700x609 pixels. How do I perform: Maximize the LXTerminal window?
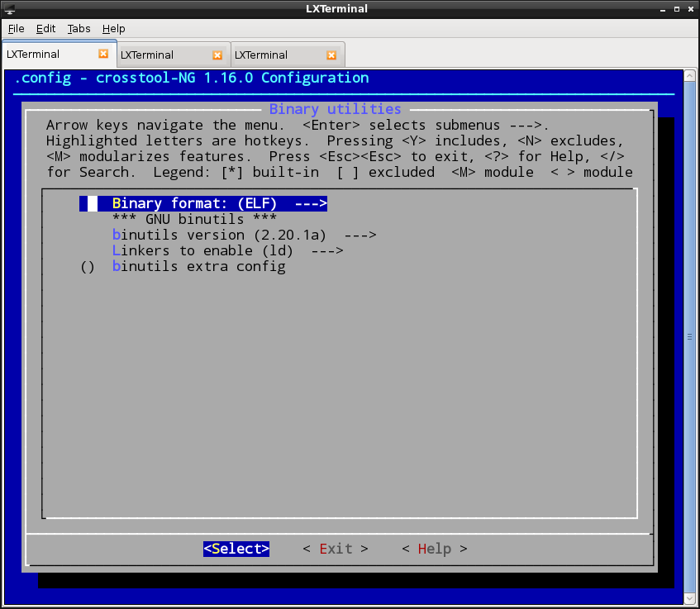tap(677, 9)
